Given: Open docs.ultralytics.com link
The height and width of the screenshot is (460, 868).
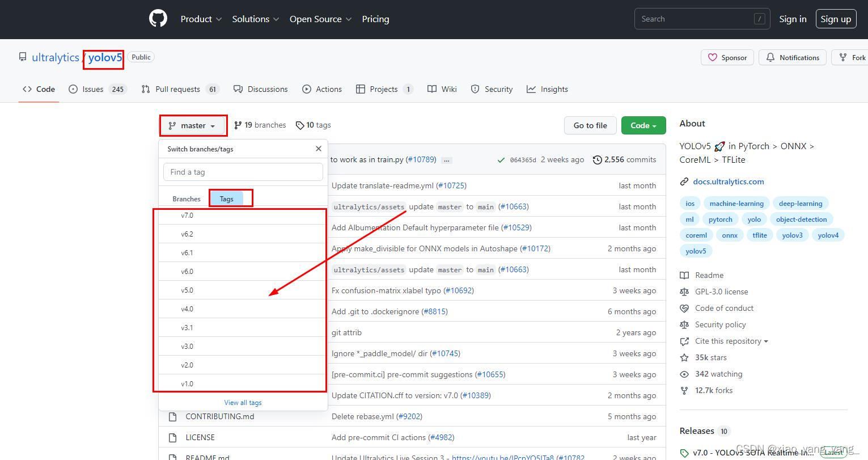Looking at the screenshot, I should coord(728,182).
